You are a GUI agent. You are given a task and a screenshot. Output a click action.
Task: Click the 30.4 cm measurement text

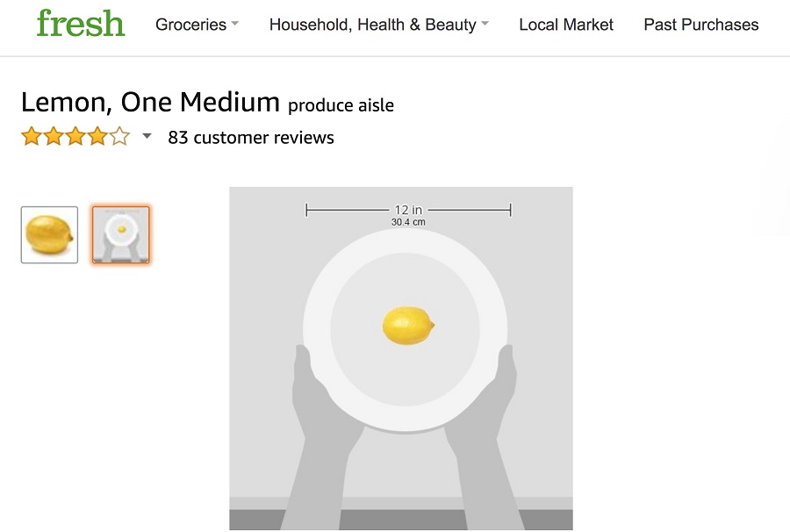pyautogui.click(x=408, y=222)
